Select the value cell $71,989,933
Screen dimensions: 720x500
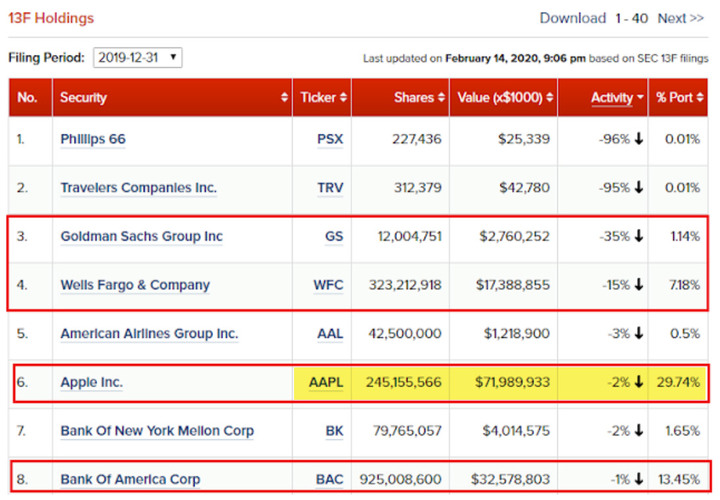pos(512,382)
